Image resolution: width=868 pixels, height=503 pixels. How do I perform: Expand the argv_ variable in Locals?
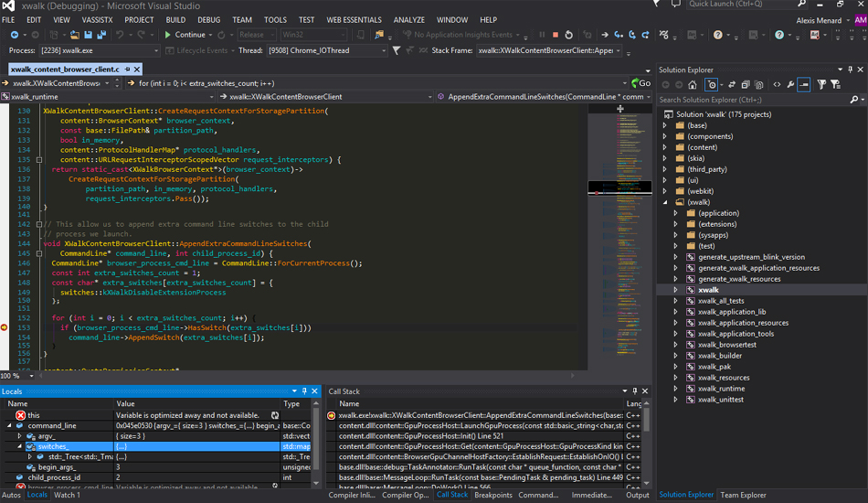tap(20, 436)
